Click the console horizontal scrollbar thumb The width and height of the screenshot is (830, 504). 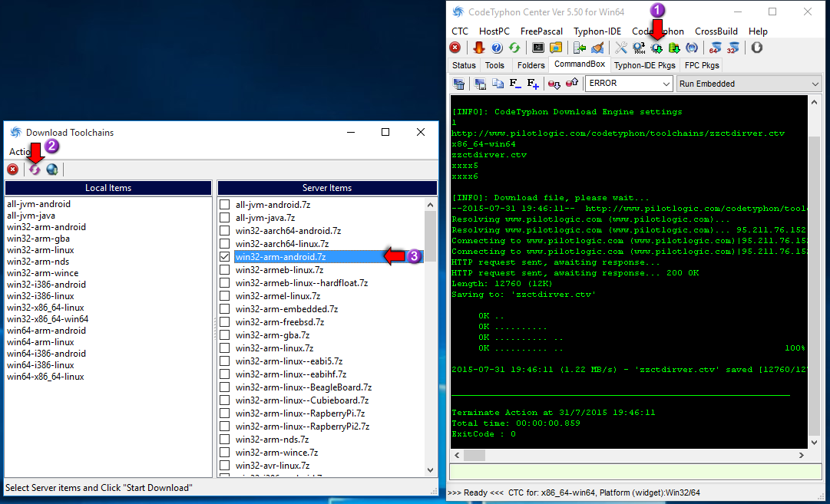(475, 455)
